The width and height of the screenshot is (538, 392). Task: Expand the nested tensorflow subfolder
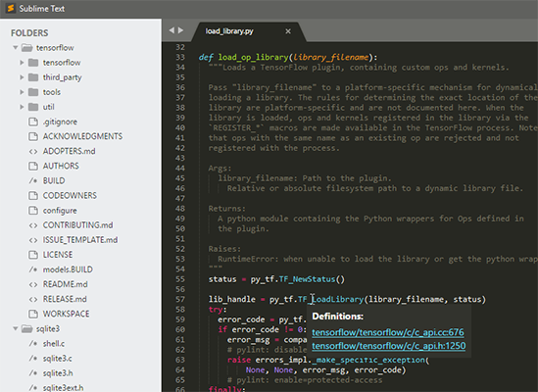(22, 63)
